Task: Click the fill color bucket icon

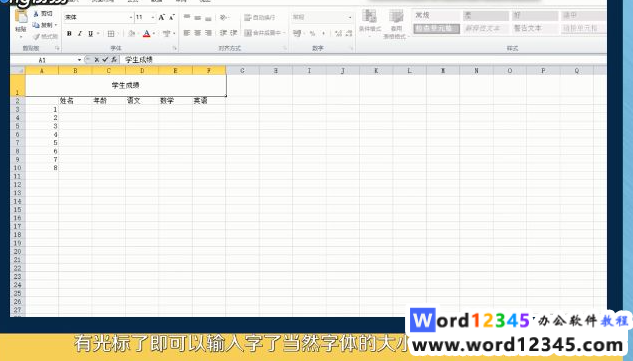Action: point(131,34)
